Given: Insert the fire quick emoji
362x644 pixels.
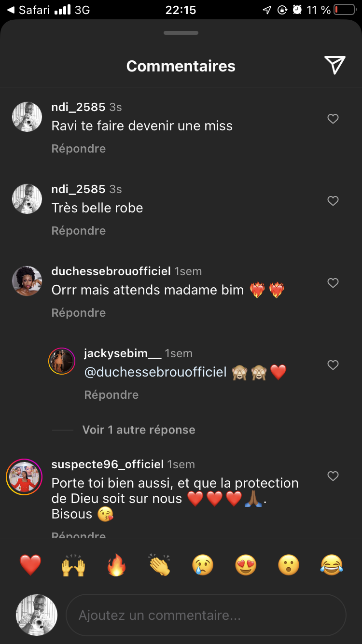Looking at the screenshot, I should pos(116,564).
